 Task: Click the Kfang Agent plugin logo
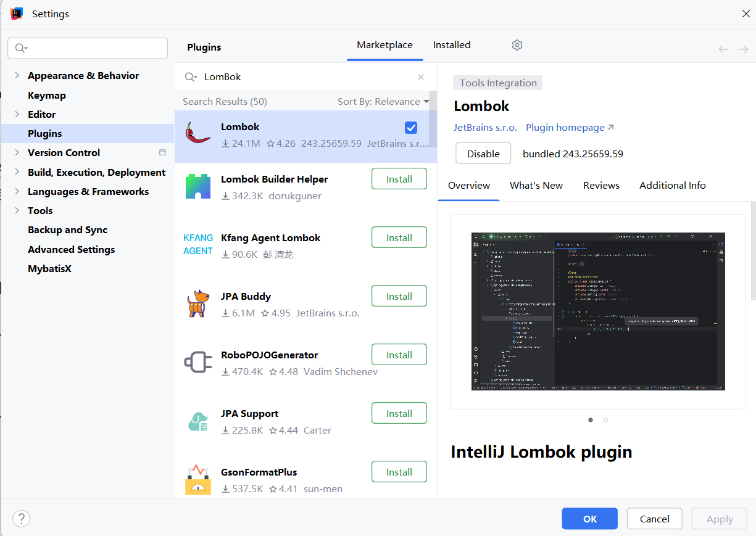(198, 244)
